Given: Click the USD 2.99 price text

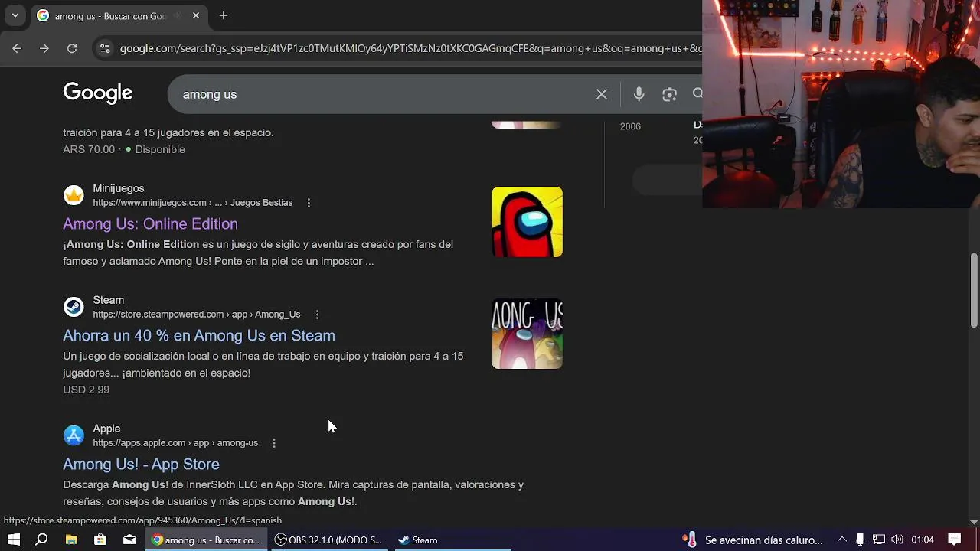Looking at the screenshot, I should (x=86, y=390).
